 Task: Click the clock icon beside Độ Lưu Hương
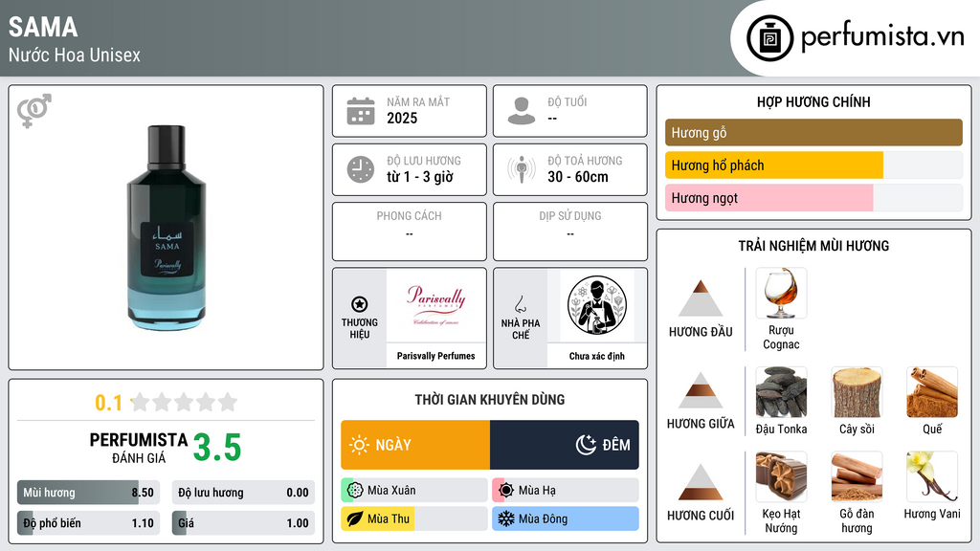coord(361,169)
